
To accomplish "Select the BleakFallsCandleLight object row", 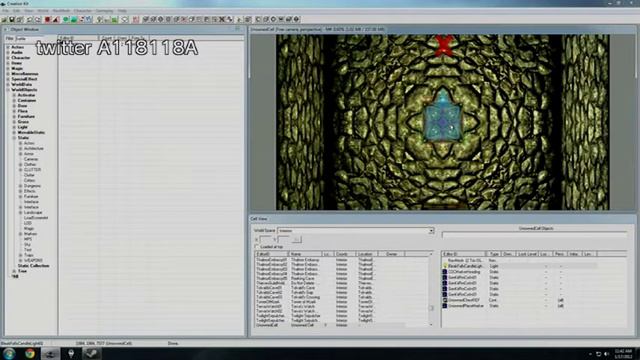I will (x=519, y=266).
